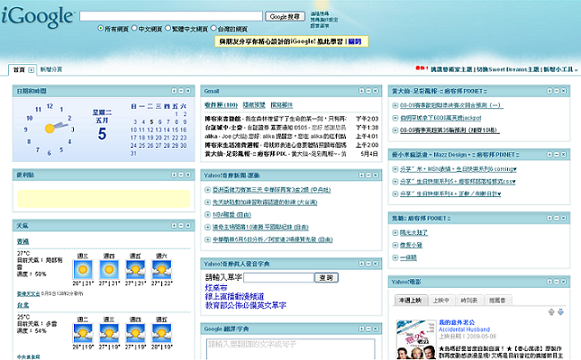581x360 pixels.
Task: Expand the first Yahoo sports news item
Action: coord(208,190)
